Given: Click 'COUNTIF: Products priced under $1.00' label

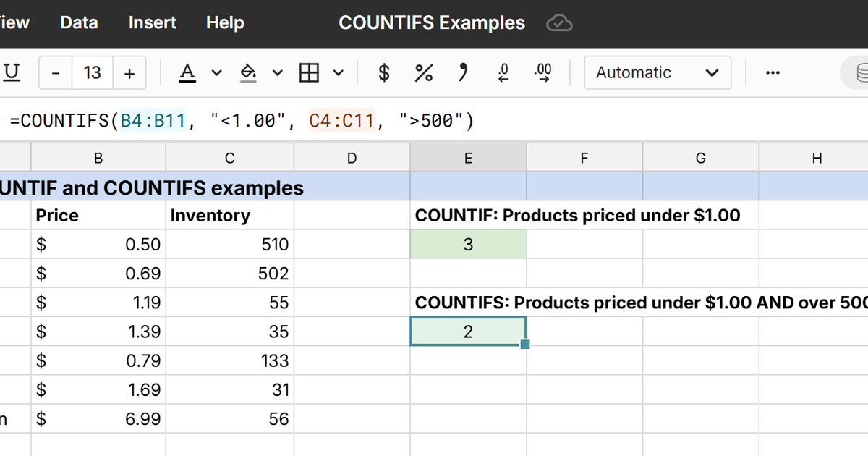Looking at the screenshot, I should [x=577, y=215].
